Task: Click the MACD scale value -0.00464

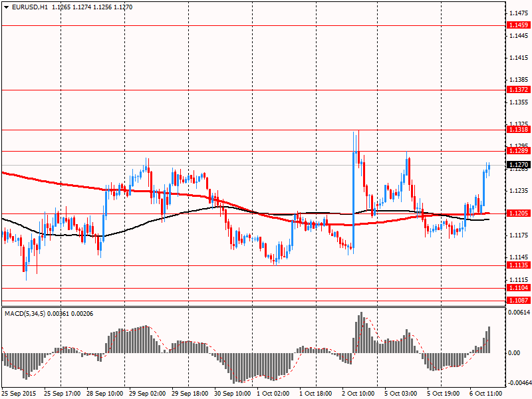Action: (519, 383)
